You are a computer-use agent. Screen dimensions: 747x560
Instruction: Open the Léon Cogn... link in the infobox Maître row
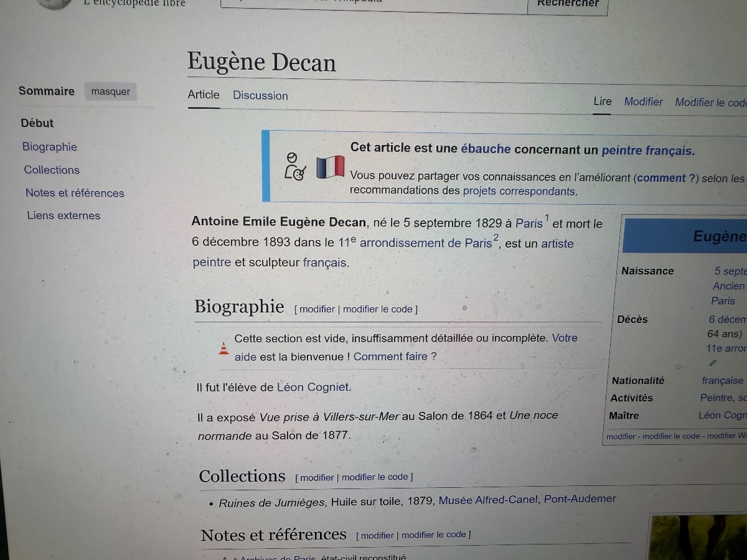722,415
